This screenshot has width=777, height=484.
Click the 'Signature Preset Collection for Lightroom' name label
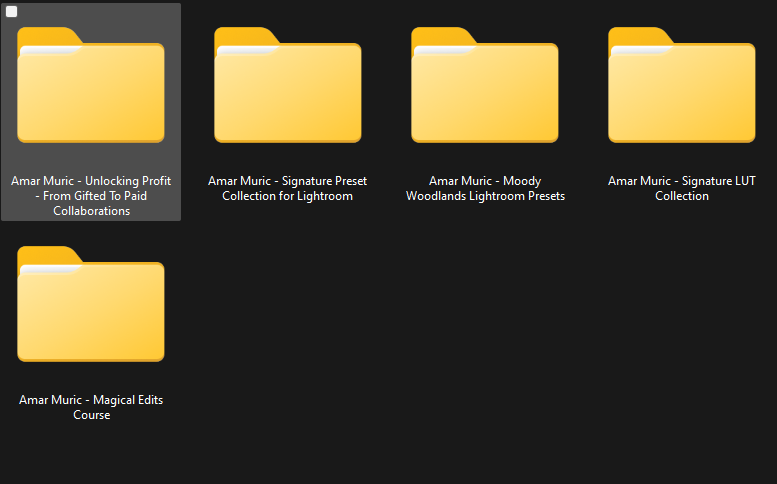(287, 188)
